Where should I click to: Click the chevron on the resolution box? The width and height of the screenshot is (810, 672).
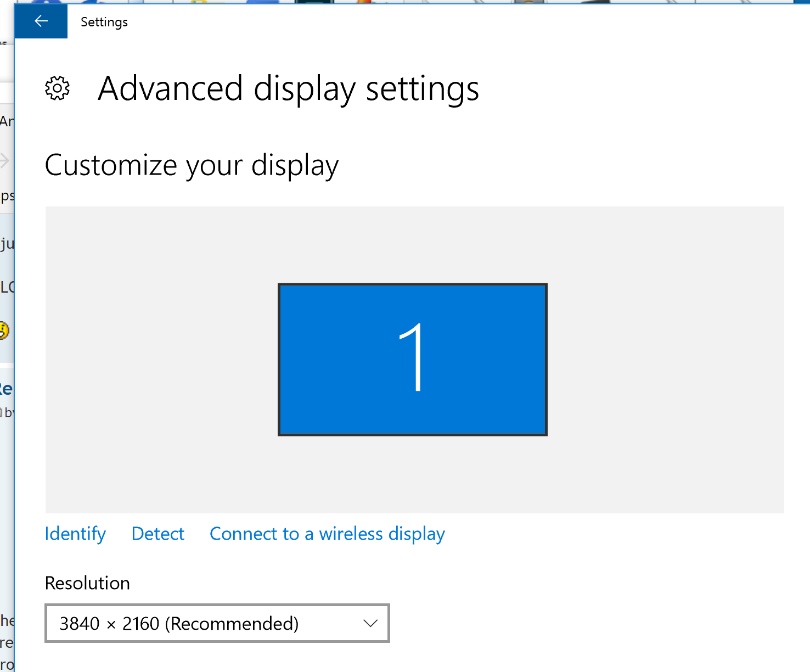370,623
